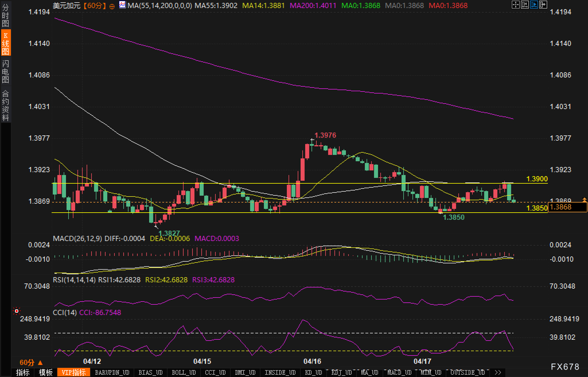The height and width of the screenshot is (377, 588).
Task: Click the orange circle icon after 60分
Action: click(112, 6)
